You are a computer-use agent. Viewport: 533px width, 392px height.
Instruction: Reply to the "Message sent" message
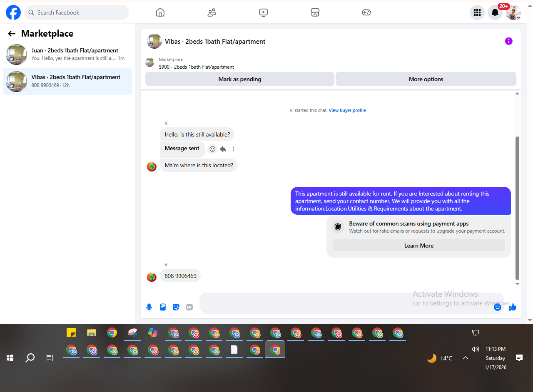pyautogui.click(x=223, y=149)
